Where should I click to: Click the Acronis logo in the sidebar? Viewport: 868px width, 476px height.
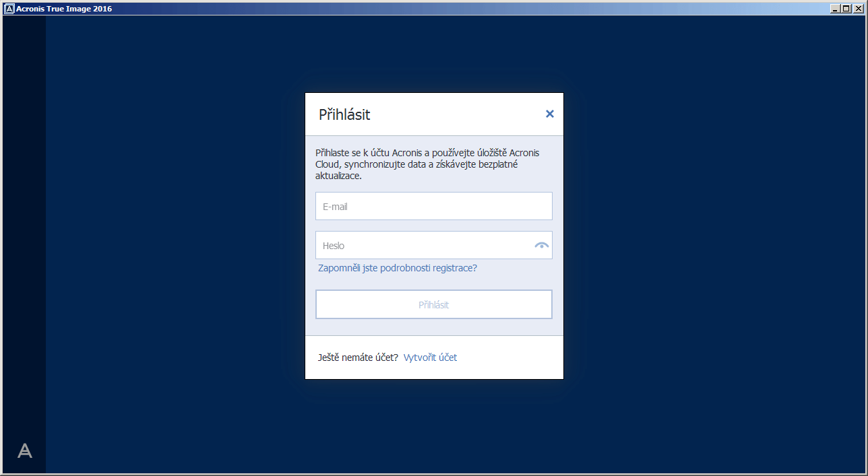pos(25,450)
